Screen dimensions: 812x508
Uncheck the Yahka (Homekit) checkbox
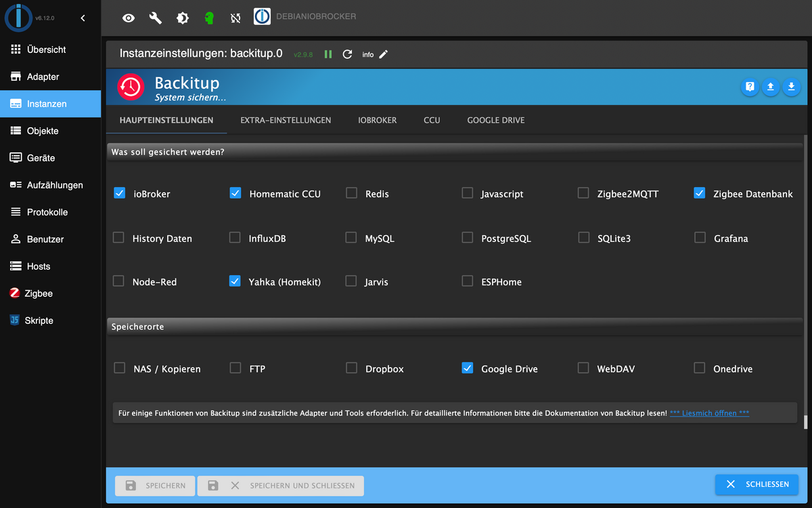235,281
